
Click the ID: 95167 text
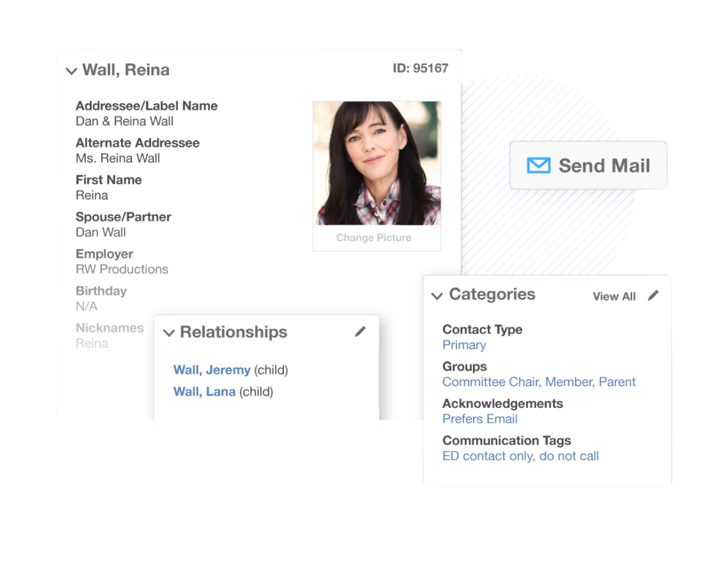point(420,69)
